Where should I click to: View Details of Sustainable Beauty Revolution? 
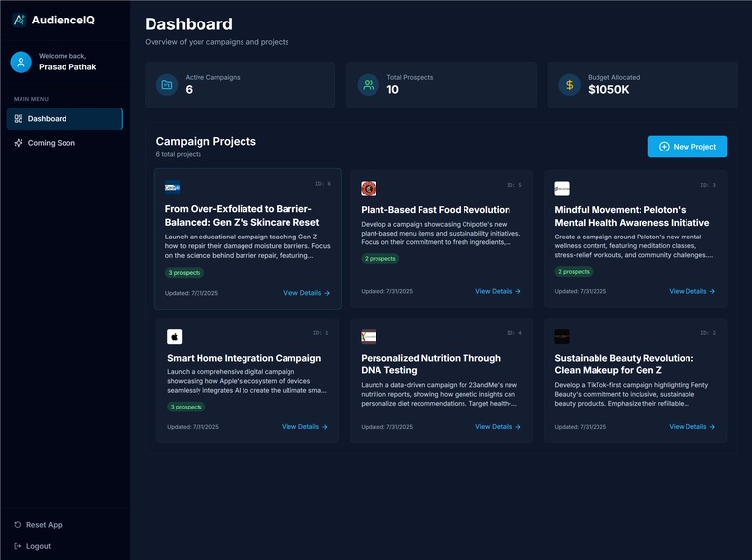692,427
